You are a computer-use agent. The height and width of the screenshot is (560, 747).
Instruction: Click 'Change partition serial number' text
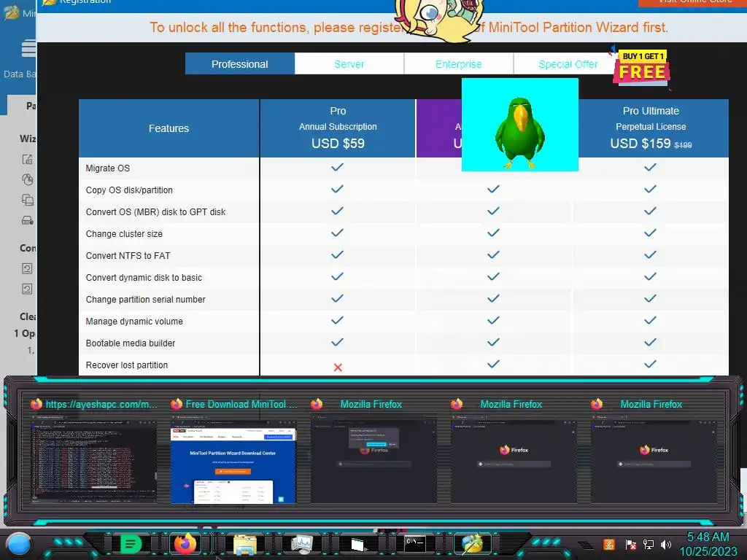tap(145, 300)
